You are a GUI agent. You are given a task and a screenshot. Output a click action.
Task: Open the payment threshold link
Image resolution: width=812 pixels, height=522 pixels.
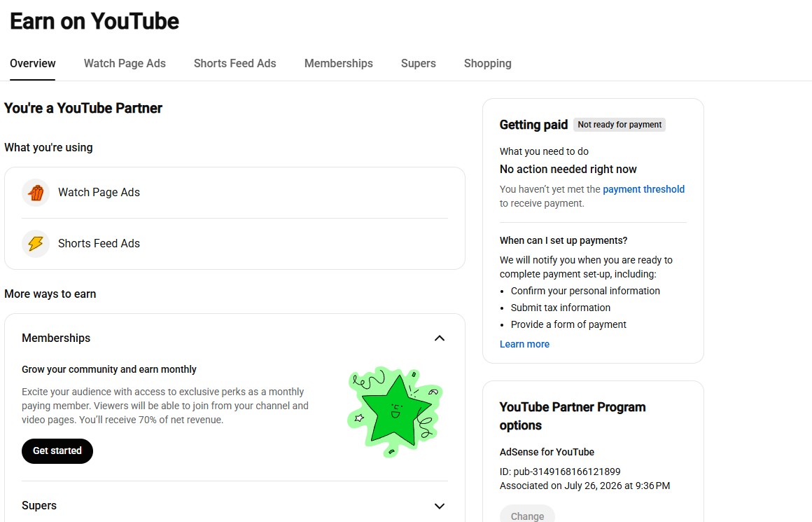coord(644,189)
